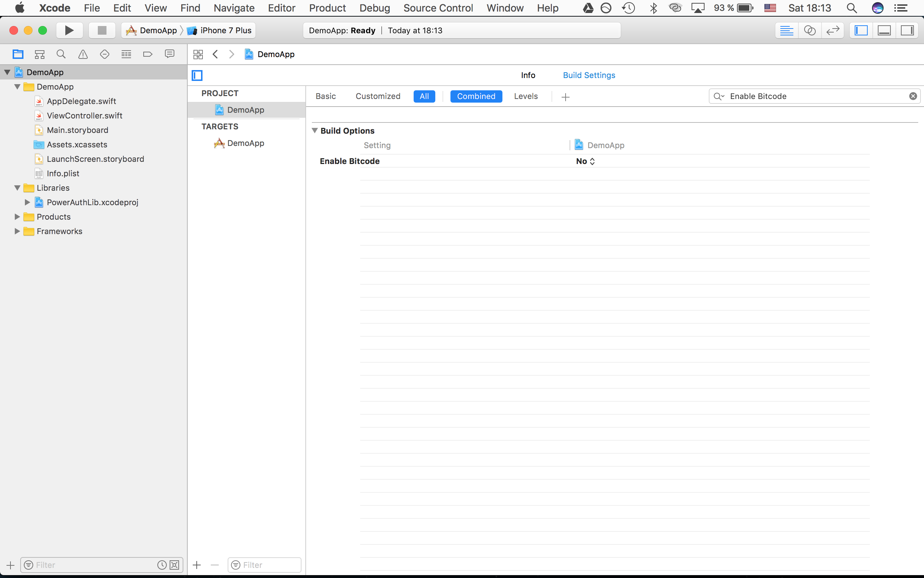The height and width of the screenshot is (578, 924).
Task: Expand PowerAuthLib.xcodeproj
Action: 27,202
